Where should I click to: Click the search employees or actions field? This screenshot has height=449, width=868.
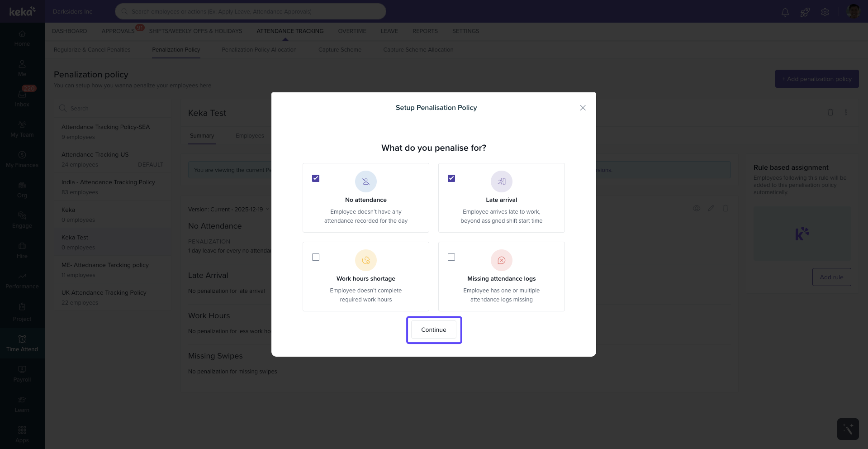250,11
